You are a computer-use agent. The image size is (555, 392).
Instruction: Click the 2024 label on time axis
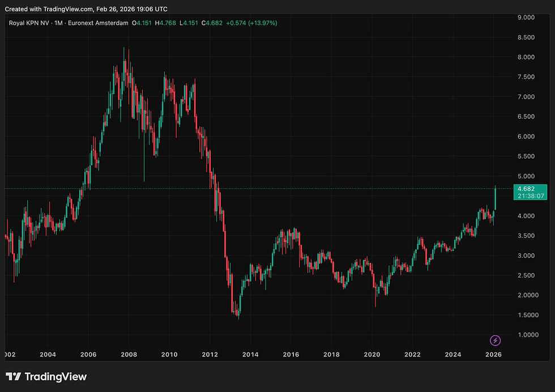click(453, 355)
